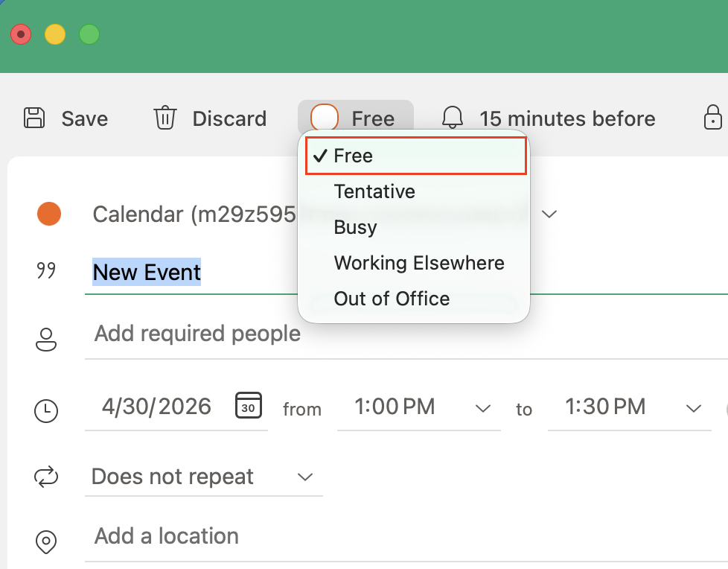Select Free from the status menu
Screen dimensions: 728x569
point(416,156)
